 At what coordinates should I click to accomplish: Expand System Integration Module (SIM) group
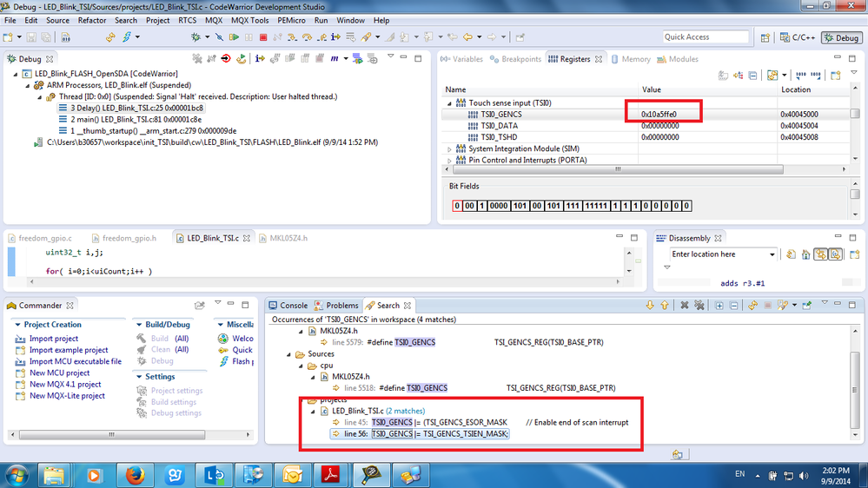click(449, 148)
